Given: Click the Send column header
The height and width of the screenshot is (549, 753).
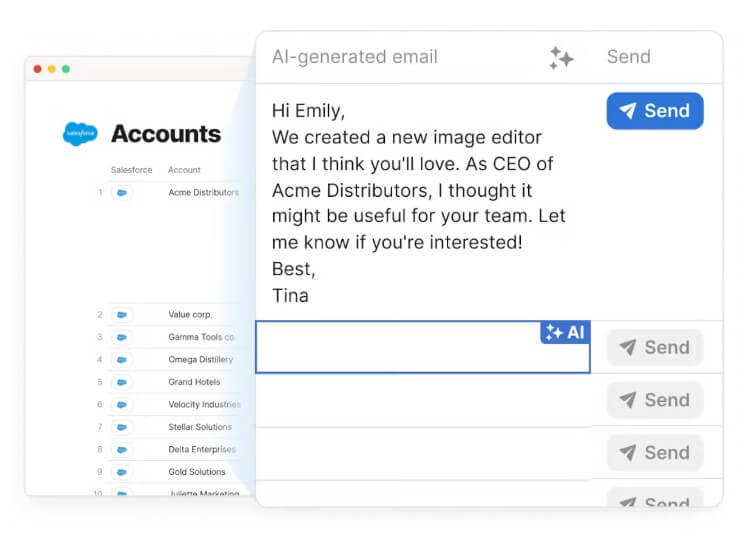Looking at the screenshot, I should click(x=629, y=57).
